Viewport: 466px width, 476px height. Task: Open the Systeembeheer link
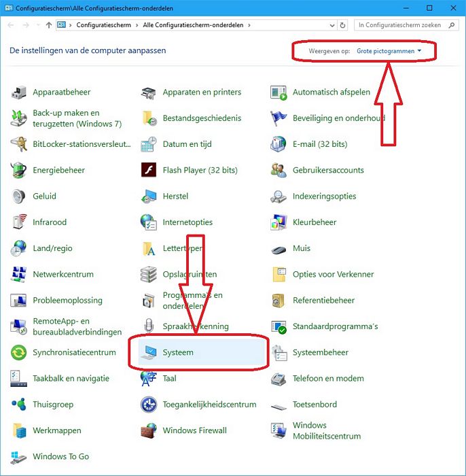click(321, 352)
